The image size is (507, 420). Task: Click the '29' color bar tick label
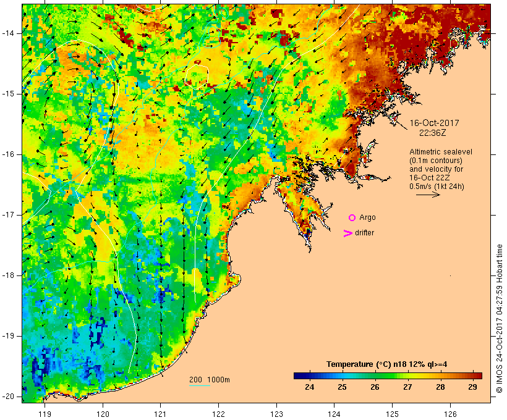click(x=472, y=387)
